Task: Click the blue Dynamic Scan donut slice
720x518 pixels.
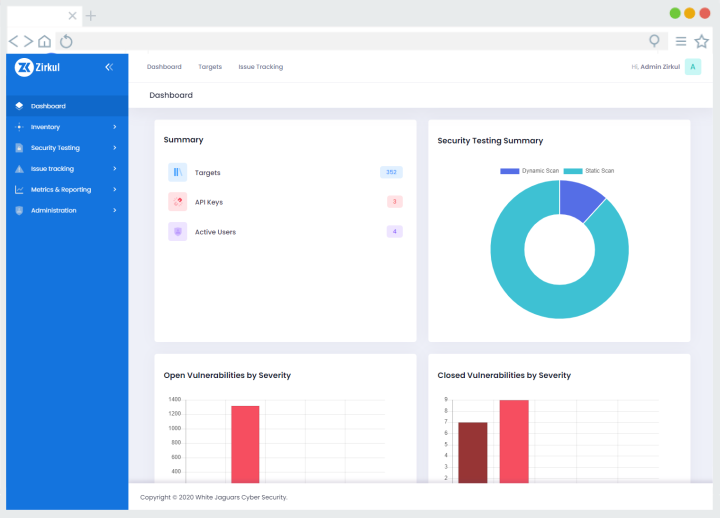Action: coord(579,200)
